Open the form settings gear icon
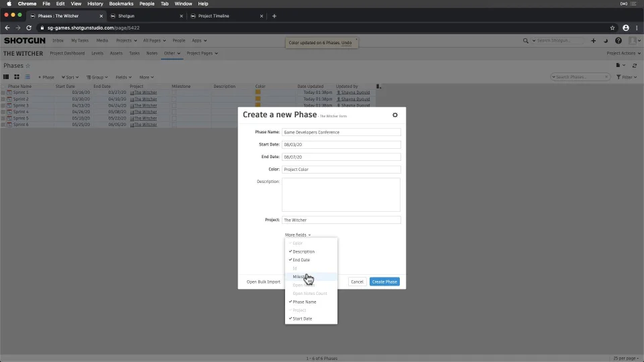The width and height of the screenshot is (644, 362). click(395, 115)
